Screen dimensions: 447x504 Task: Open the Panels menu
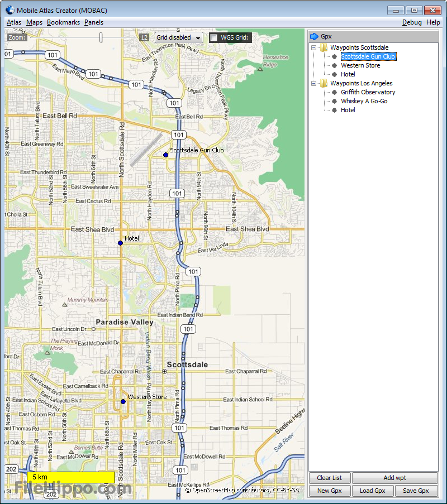(x=93, y=22)
